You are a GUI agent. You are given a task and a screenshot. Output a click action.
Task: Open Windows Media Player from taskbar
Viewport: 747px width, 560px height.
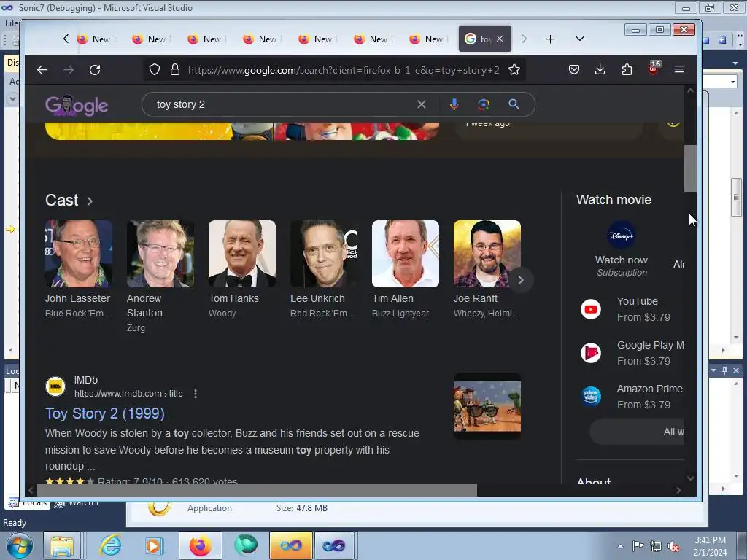(x=153, y=545)
